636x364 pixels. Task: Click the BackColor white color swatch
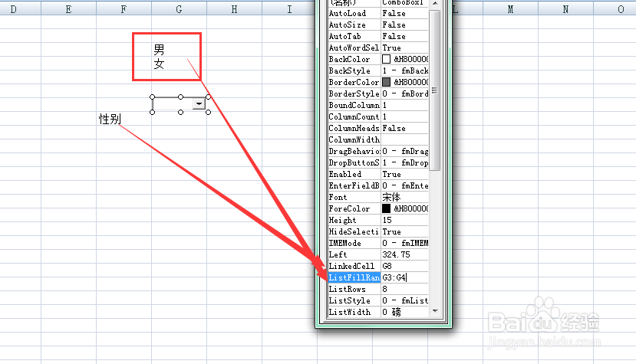[386, 59]
